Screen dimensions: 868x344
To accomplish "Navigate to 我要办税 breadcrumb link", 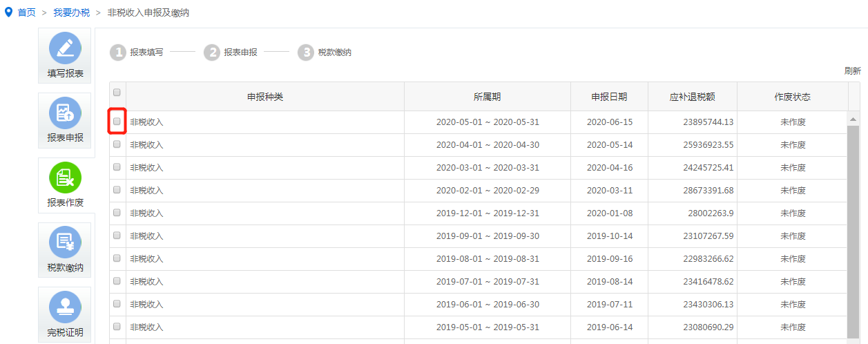I will point(71,12).
